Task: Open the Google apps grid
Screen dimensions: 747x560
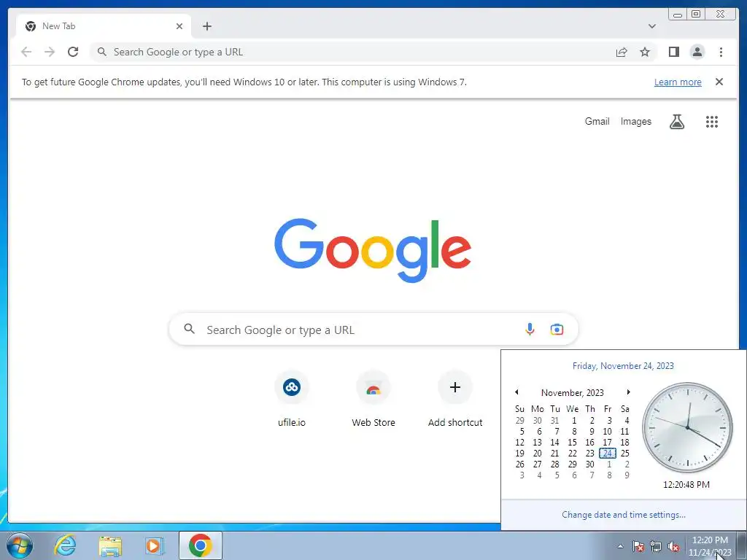Action: tap(712, 122)
